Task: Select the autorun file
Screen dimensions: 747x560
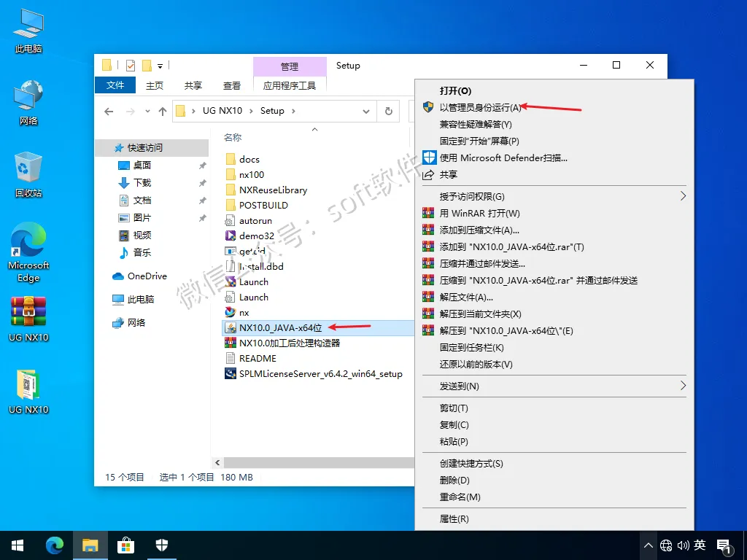Action: coord(255,220)
